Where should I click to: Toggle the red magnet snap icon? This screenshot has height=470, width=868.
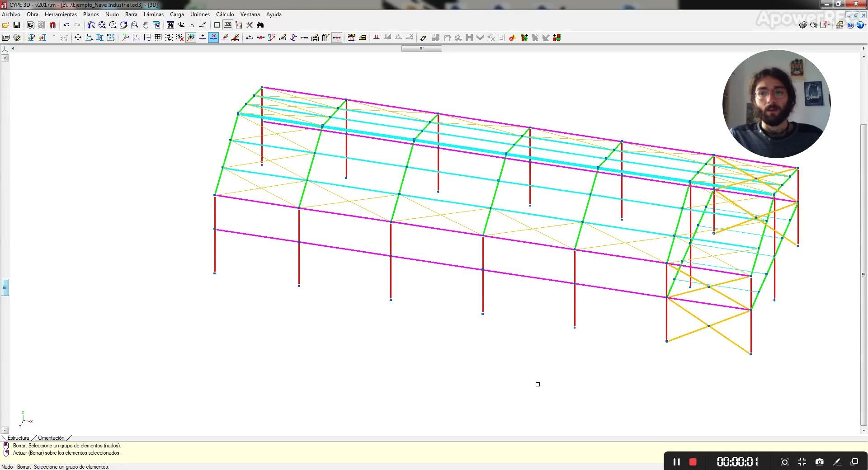point(52,25)
